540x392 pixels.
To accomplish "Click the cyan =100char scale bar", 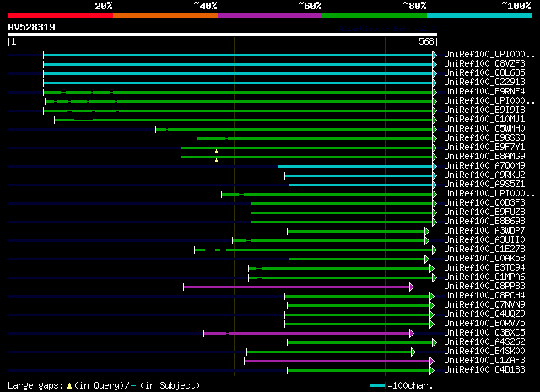I will click(377, 385).
